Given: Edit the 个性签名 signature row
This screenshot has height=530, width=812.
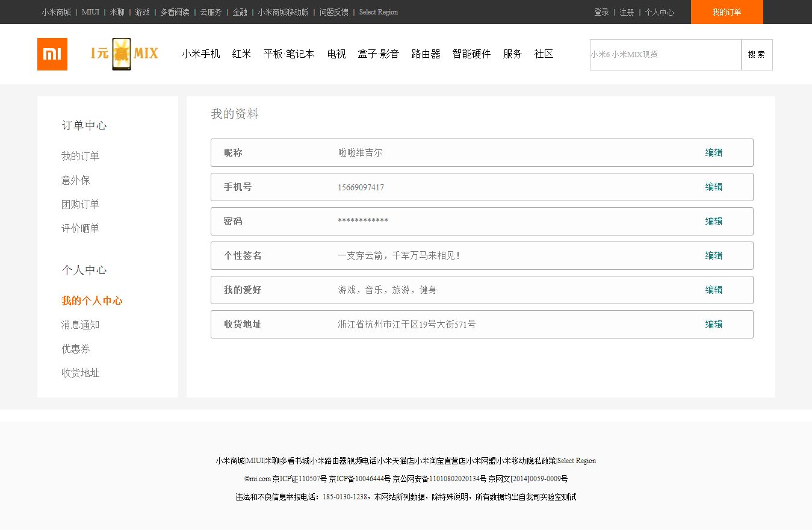Looking at the screenshot, I should [714, 256].
